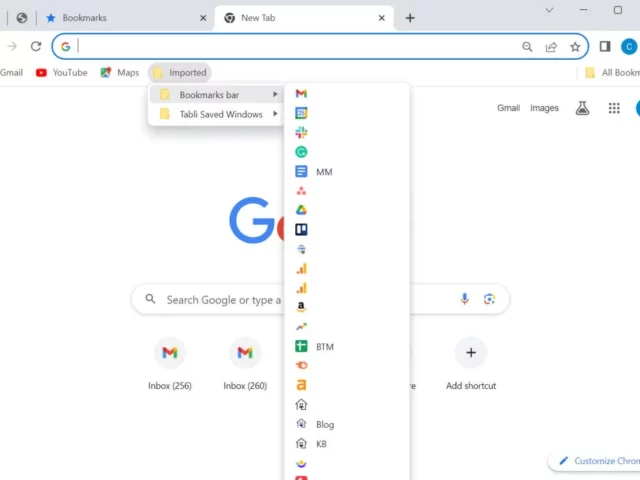Open the Google Drive bookmark icon
The width and height of the screenshot is (640, 480).
coord(301,210)
